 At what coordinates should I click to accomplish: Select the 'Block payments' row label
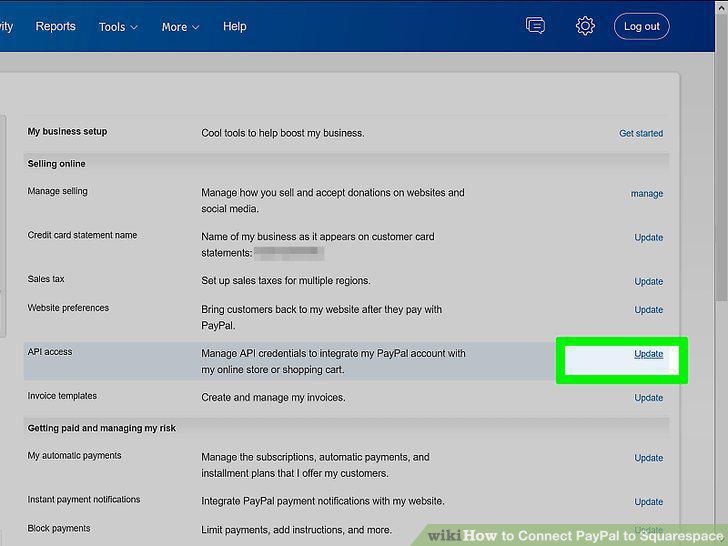[x=58, y=528]
